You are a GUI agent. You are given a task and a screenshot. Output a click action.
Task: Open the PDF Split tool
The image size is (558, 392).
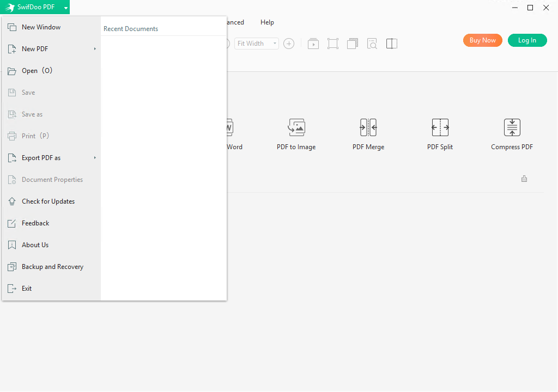(x=440, y=134)
